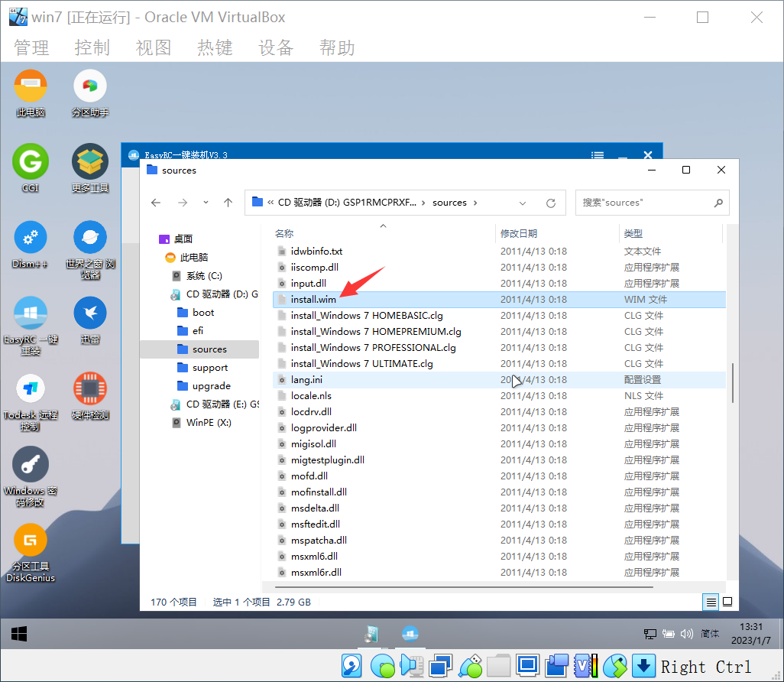Select boot folder in tree

203,312
